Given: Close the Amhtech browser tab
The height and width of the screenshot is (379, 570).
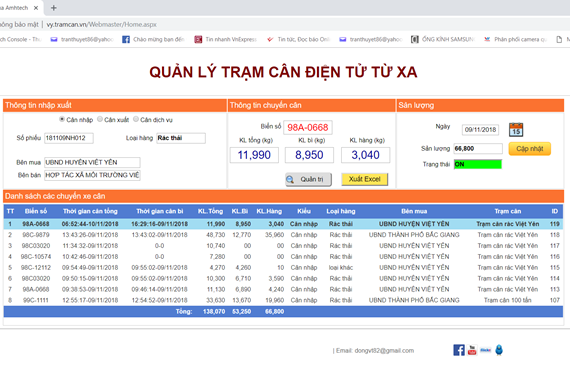Looking at the screenshot, I should [36, 8].
